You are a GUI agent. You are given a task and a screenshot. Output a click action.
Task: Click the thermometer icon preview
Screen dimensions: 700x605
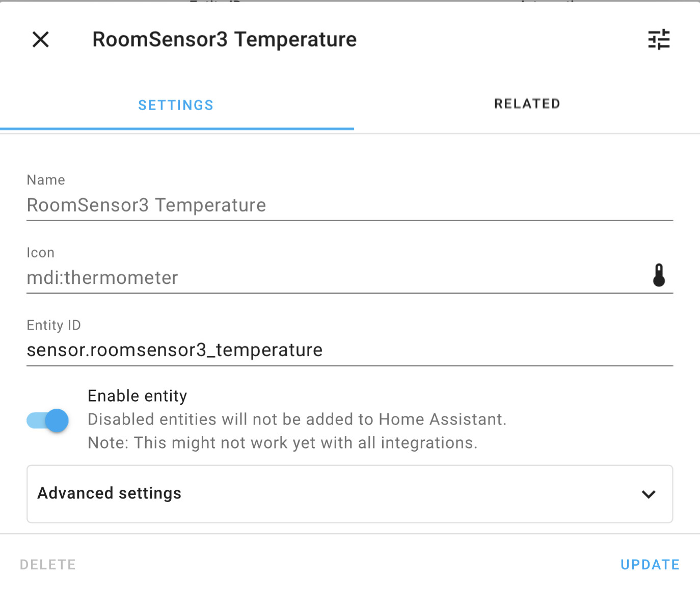click(x=659, y=275)
